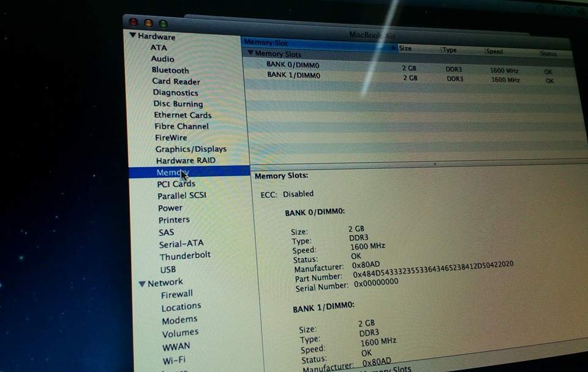Collapse the Network section triangle
Screen dimensions: 588x372
click(x=142, y=283)
